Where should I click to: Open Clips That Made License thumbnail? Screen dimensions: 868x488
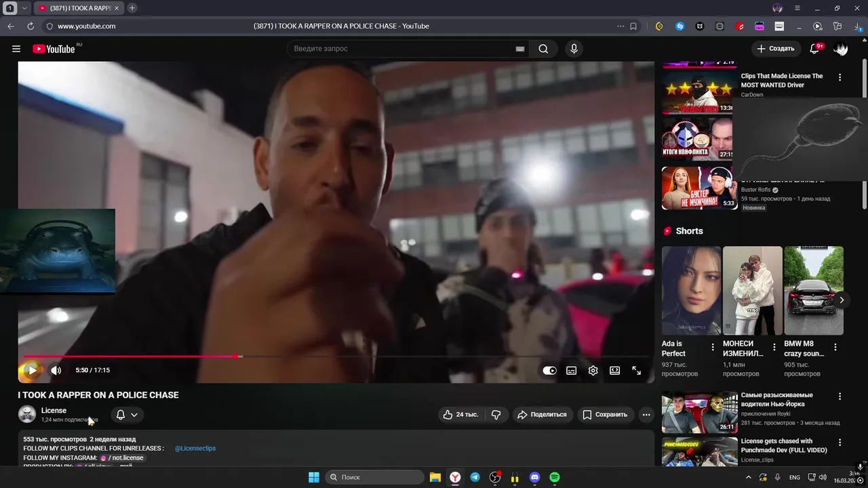click(699, 92)
